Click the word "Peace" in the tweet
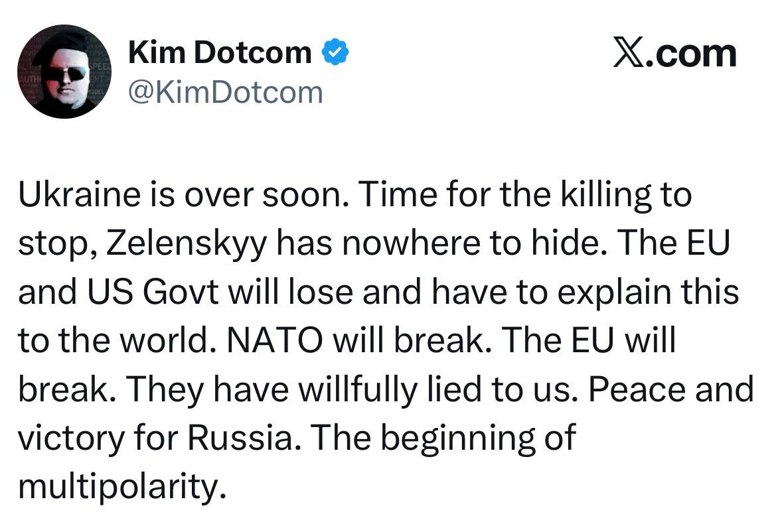776x532 pixels. 635,389
